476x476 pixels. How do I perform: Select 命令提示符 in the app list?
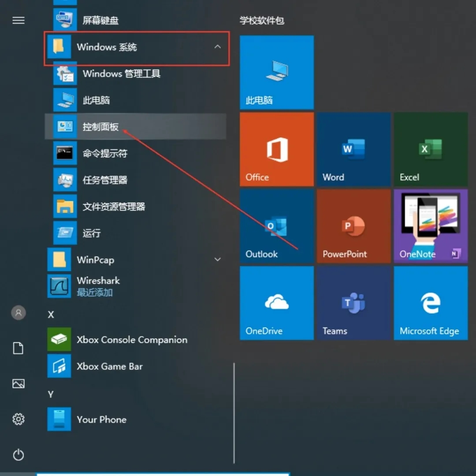coord(105,153)
